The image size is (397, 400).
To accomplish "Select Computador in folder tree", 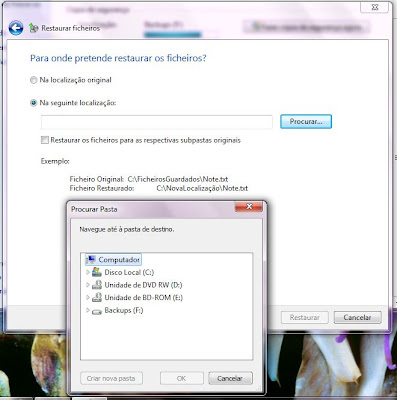I will pos(119,259).
